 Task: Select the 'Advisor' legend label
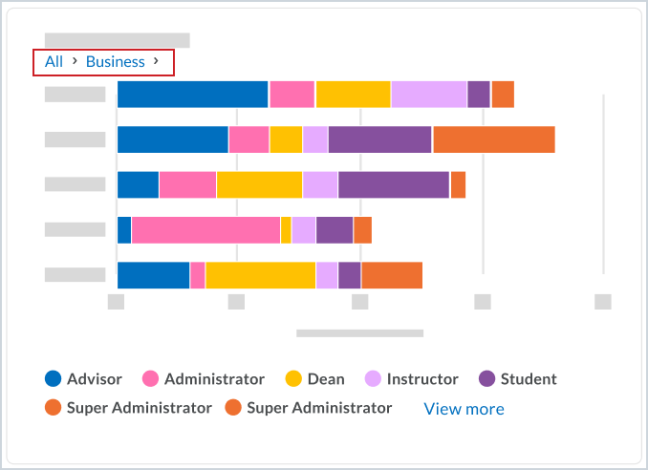pyautogui.click(x=94, y=379)
